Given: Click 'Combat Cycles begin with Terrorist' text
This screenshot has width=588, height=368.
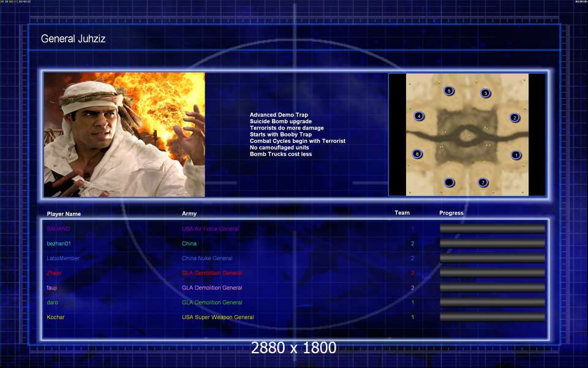Looking at the screenshot, I should pos(298,141).
